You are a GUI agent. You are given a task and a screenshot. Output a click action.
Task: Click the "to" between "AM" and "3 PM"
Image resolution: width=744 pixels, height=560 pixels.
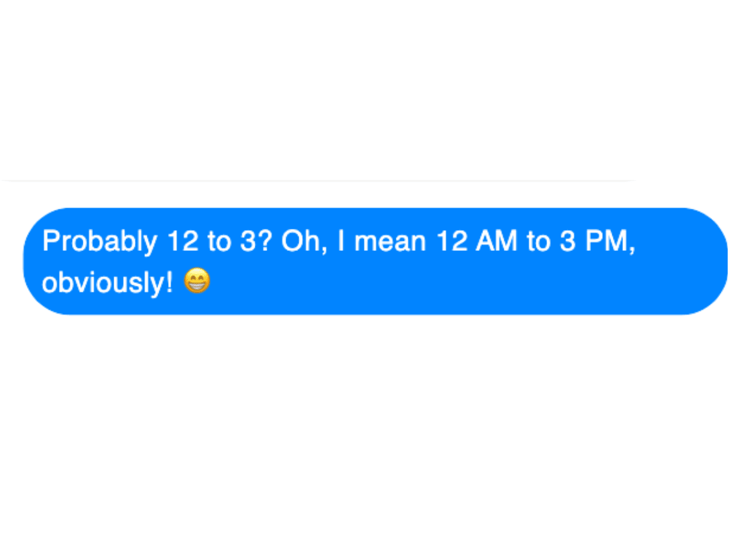tap(538, 241)
